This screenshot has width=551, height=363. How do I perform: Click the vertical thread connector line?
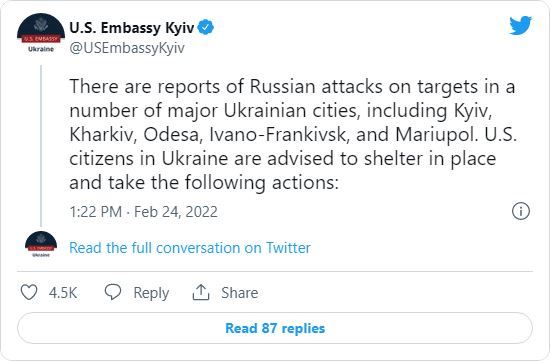point(41,145)
